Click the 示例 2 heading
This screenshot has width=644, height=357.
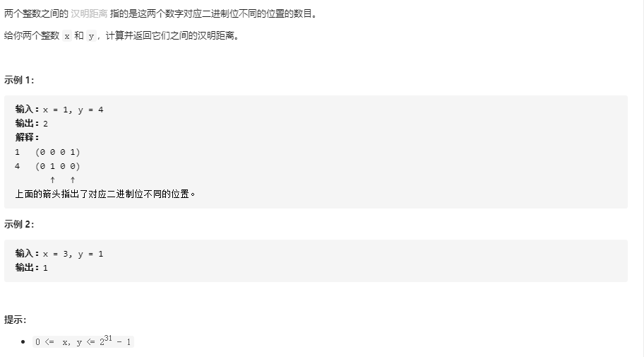(19, 224)
